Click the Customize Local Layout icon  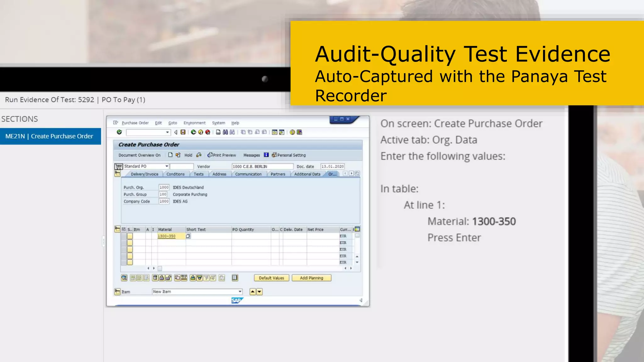click(x=299, y=132)
